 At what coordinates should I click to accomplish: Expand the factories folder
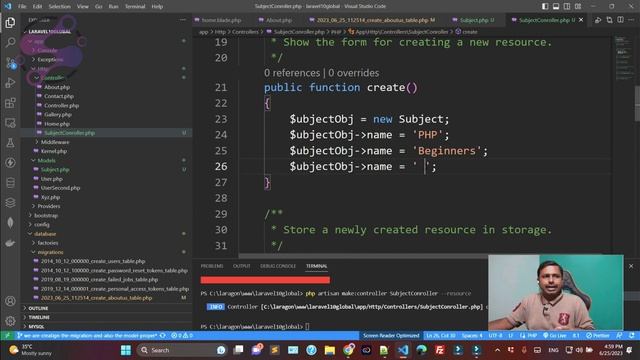pos(48,243)
